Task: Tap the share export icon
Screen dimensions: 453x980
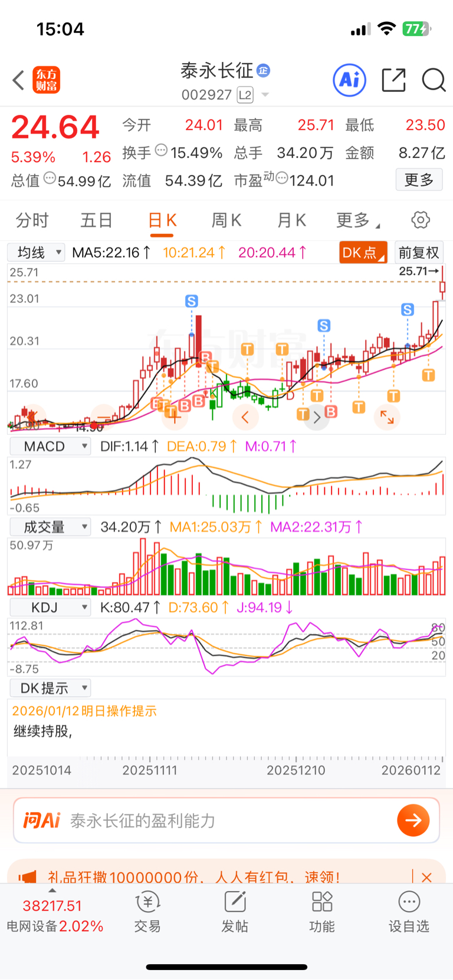Action: [393, 80]
